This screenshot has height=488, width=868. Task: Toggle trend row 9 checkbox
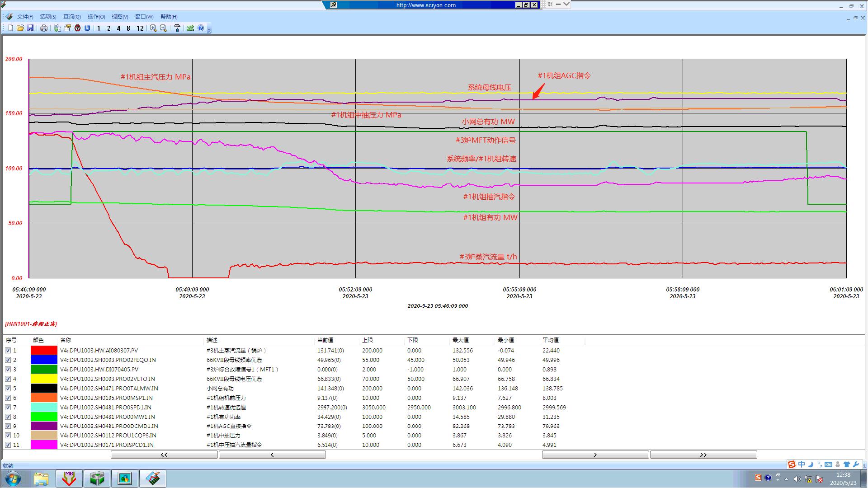(8, 426)
